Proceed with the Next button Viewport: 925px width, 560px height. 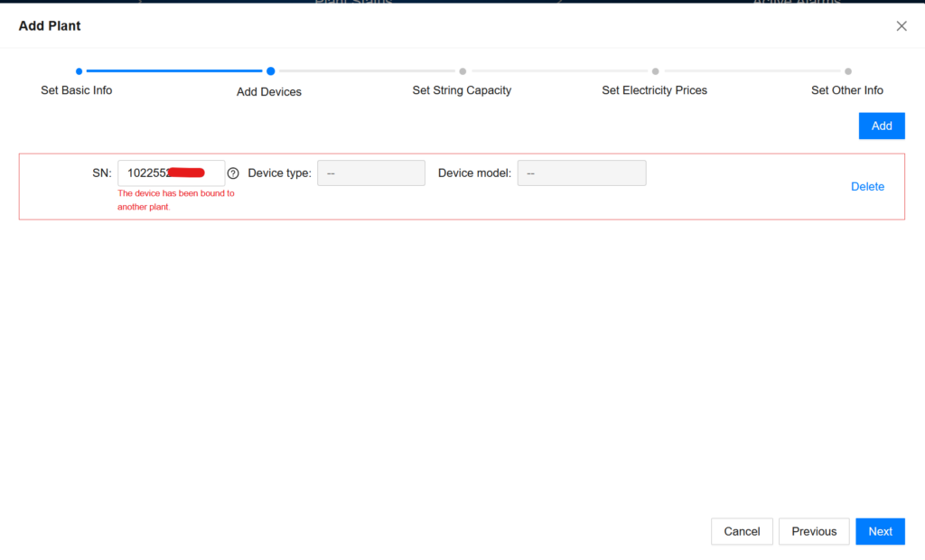[880, 531]
